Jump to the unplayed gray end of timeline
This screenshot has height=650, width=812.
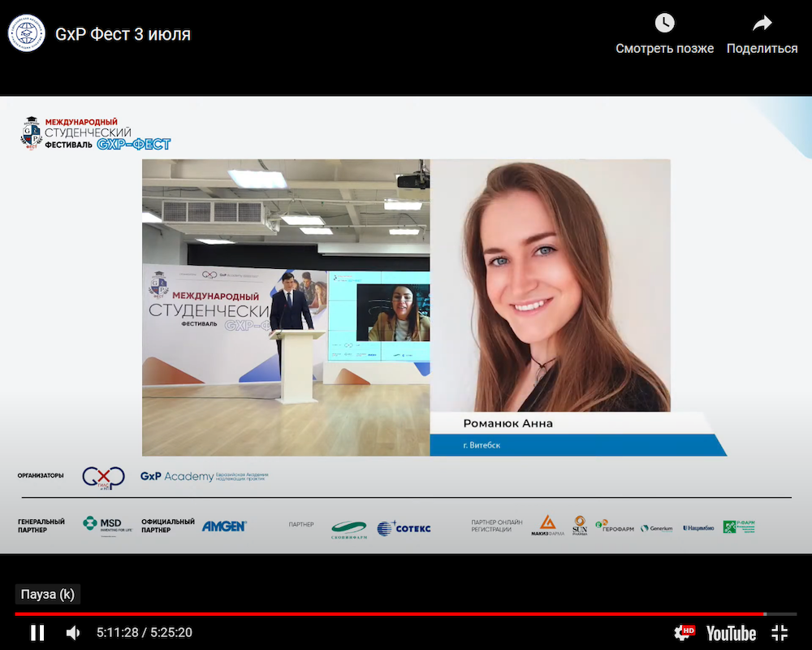[x=781, y=613]
